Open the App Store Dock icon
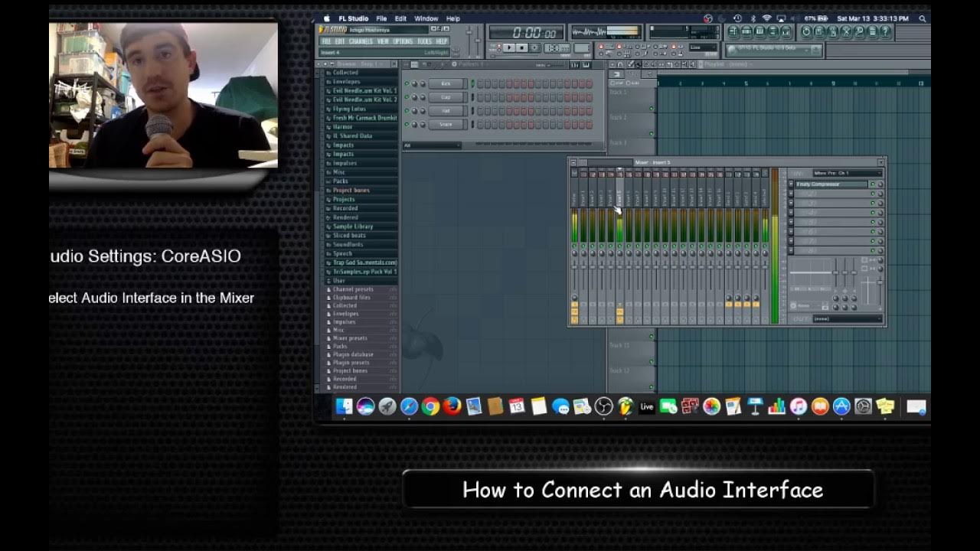This screenshot has height=551, width=980. (841, 407)
